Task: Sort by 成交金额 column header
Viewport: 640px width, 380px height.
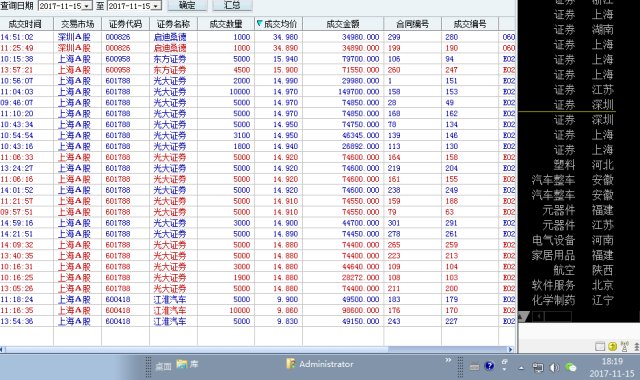Action: coord(343,24)
